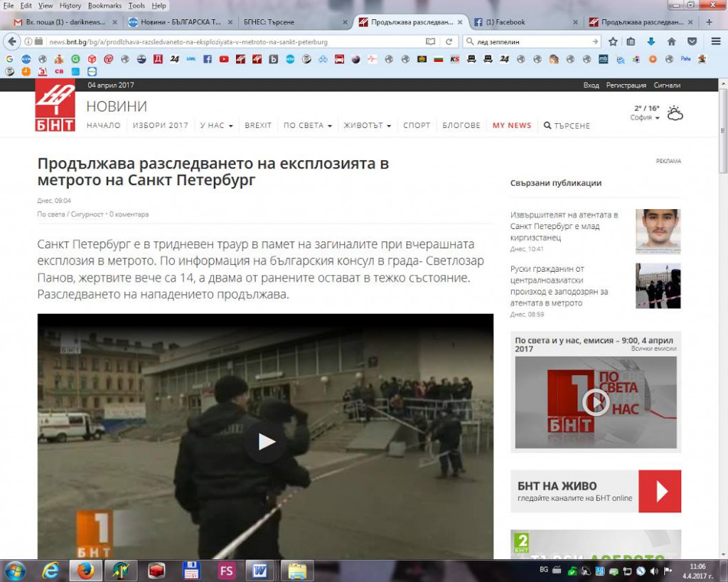Switch to the Gmail 'Вх. поща' tab

point(65,22)
